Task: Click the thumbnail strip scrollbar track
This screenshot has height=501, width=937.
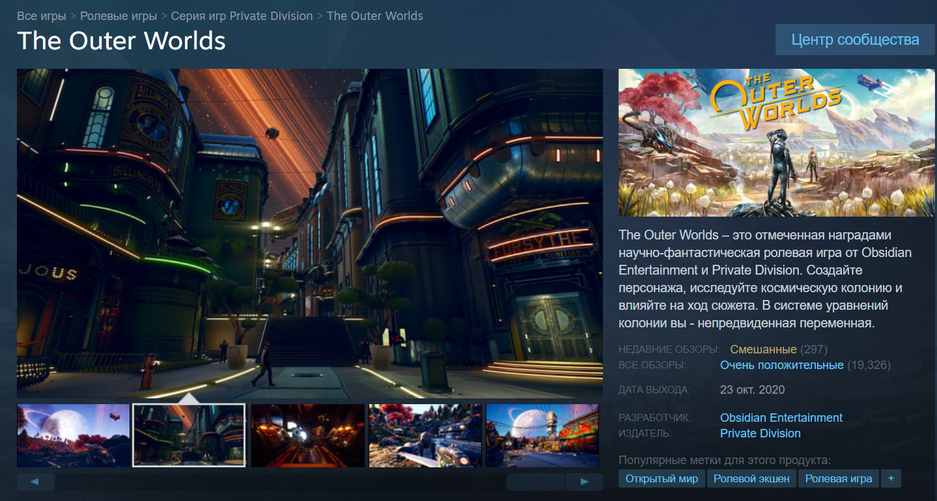Action: point(310,481)
